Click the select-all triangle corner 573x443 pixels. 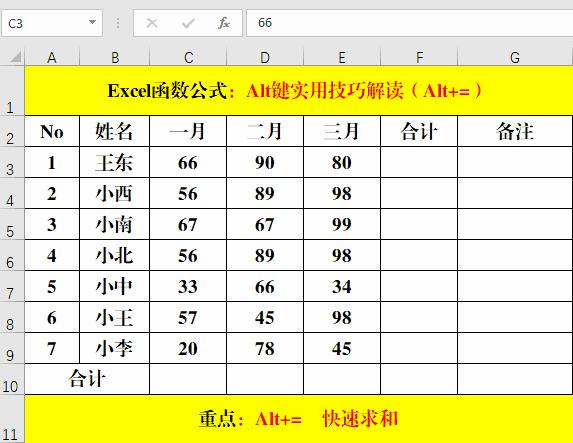click(16, 57)
